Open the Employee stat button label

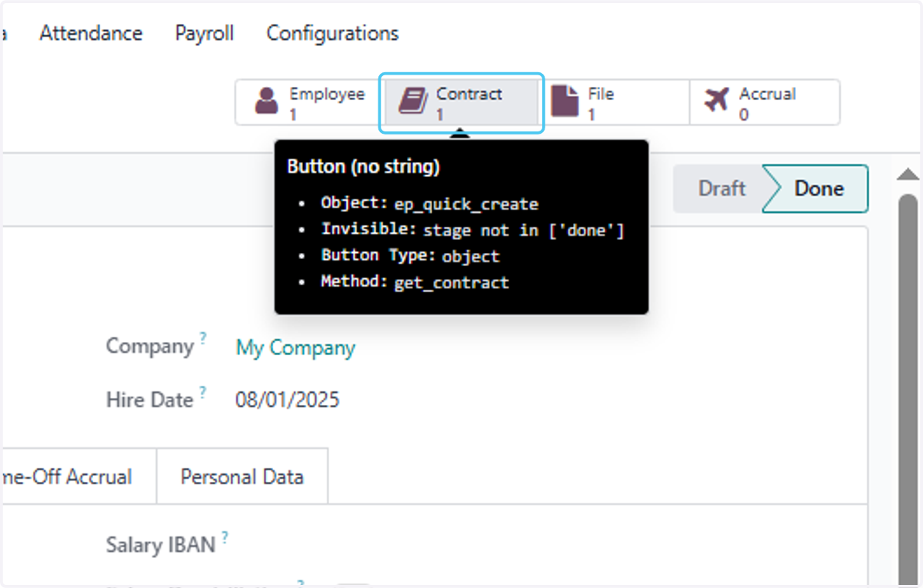point(327,94)
